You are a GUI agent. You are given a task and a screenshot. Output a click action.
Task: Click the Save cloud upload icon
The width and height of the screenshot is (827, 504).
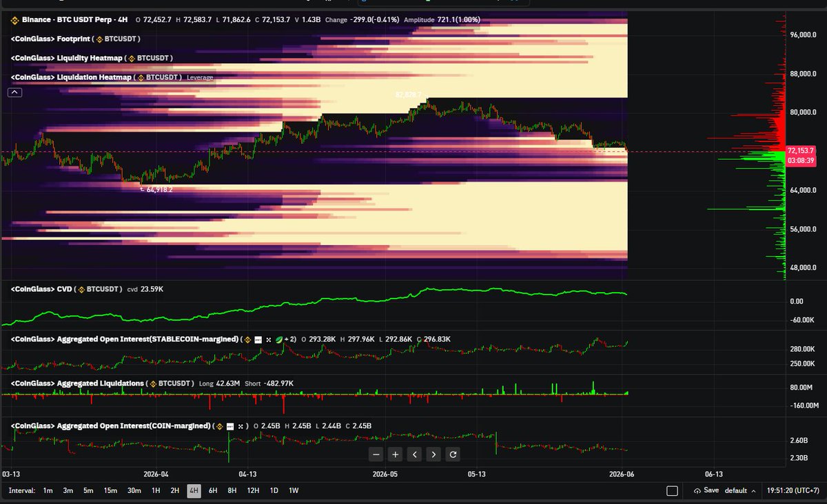click(x=697, y=490)
